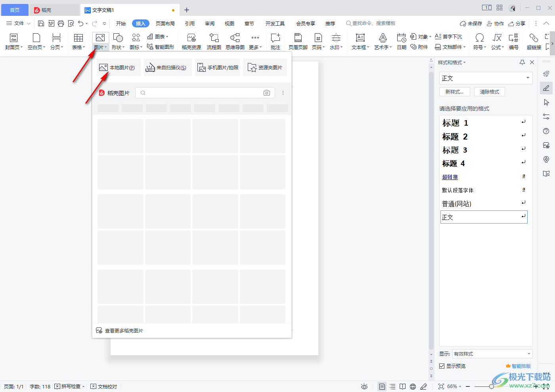
Task: Add a new document tab with plus
Action: (187, 10)
